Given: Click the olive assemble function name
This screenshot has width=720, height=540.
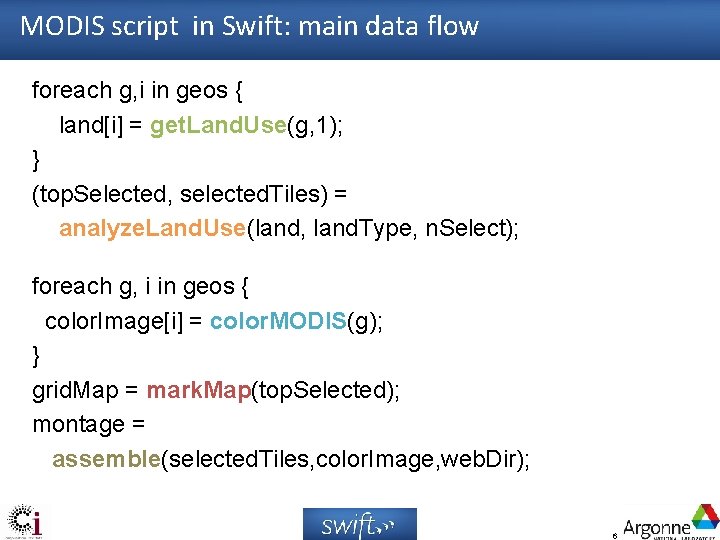Looking at the screenshot, I should [x=107, y=459].
